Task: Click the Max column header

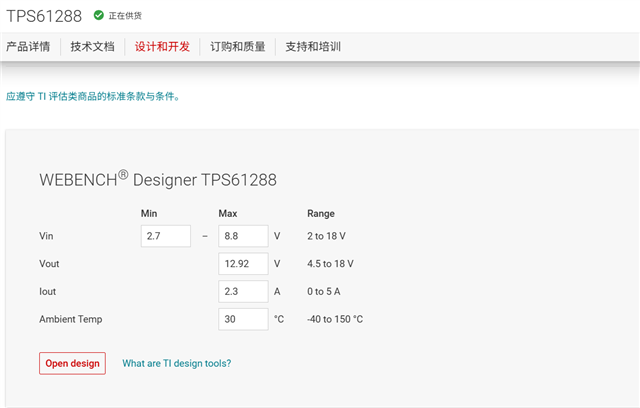Action: (228, 213)
